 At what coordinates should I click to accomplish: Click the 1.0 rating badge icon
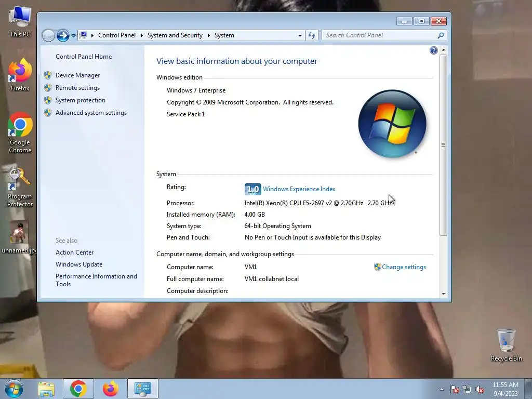pos(253,189)
